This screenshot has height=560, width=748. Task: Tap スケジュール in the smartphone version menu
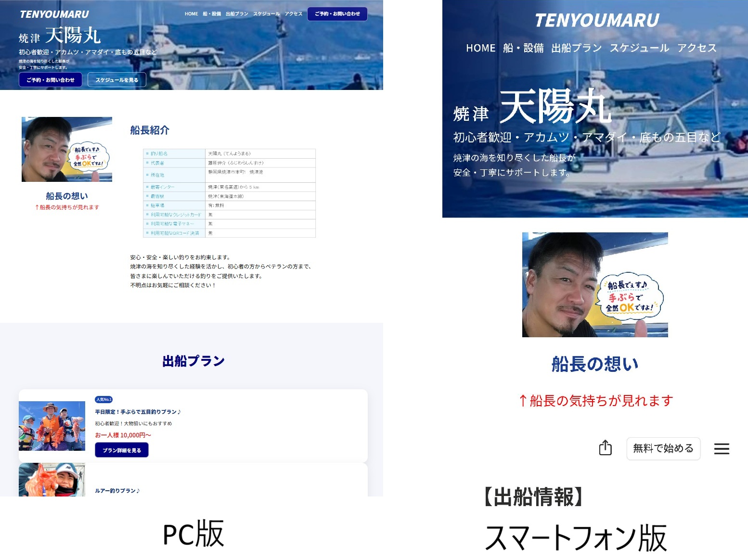click(x=639, y=48)
